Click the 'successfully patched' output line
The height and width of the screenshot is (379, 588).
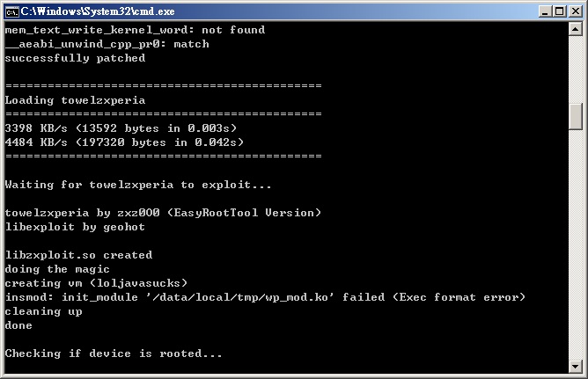75,58
